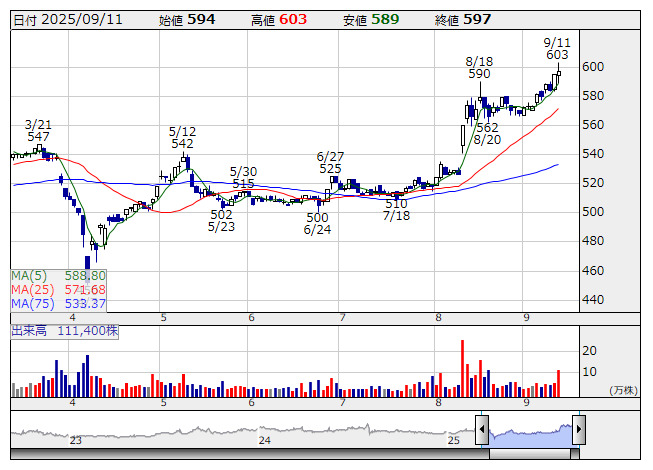Click the year 23 label in overview chart
Screen dimensions: 653x470
coord(76,440)
